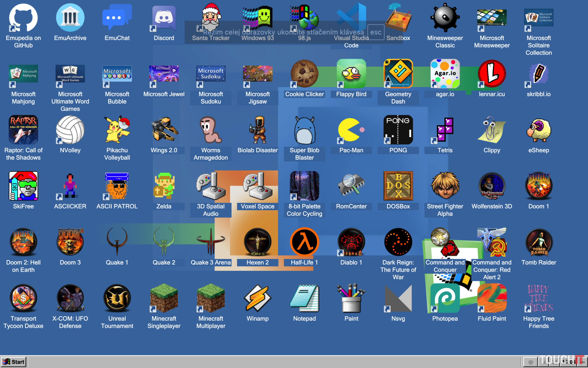Launch the Discord shortcut
Image resolution: width=588 pixels, height=368 pixels.
(164, 18)
